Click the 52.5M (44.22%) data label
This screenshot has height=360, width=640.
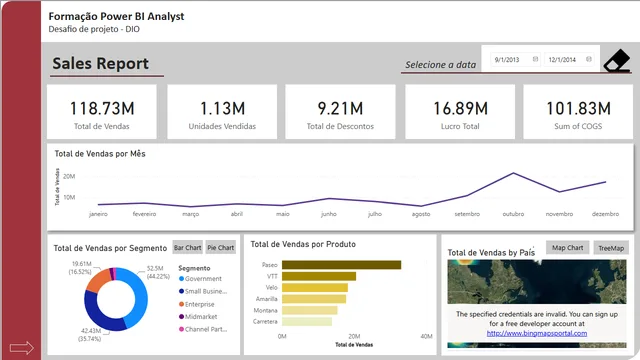[158, 272]
